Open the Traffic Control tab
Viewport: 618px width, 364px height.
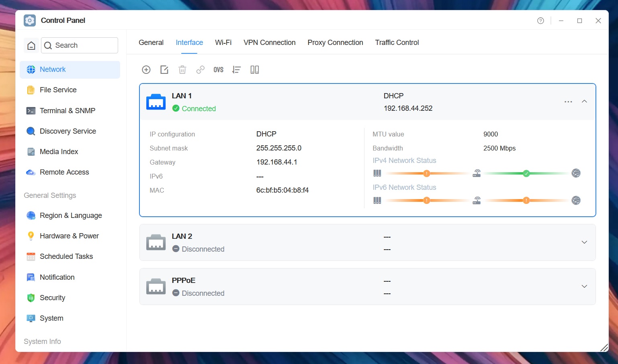[397, 43]
